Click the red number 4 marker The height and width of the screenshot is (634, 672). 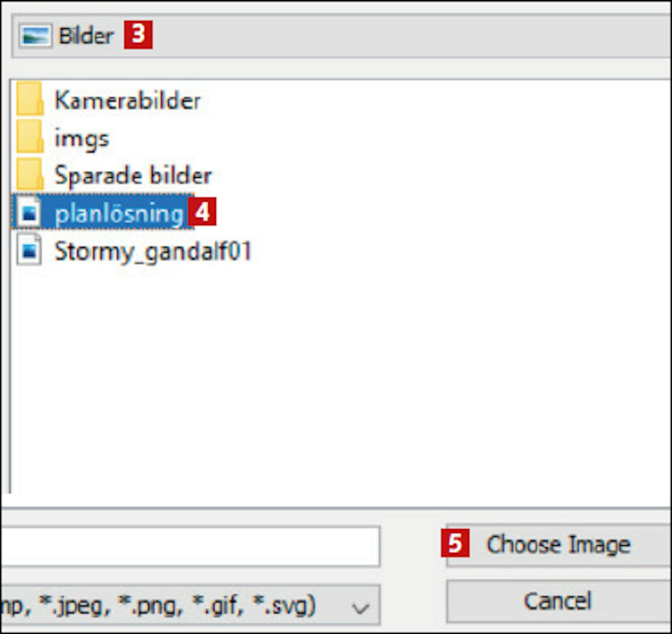(202, 211)
